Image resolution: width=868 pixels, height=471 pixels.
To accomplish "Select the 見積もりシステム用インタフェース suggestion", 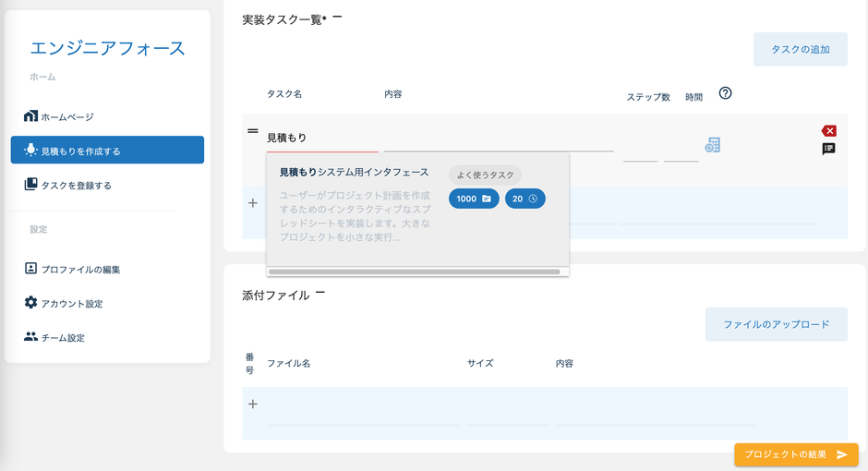I will coord(354,173).
